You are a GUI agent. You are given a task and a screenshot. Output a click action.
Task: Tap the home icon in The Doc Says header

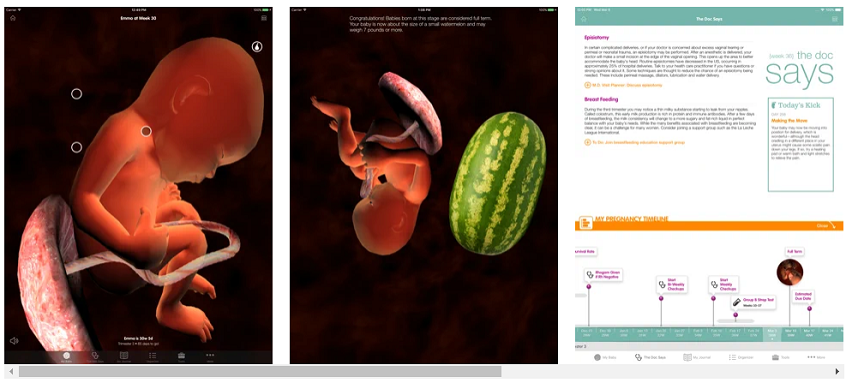coord(584,19)
